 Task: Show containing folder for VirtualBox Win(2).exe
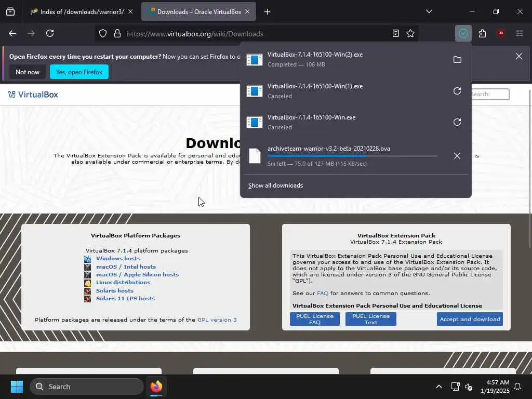pos(457,60)
